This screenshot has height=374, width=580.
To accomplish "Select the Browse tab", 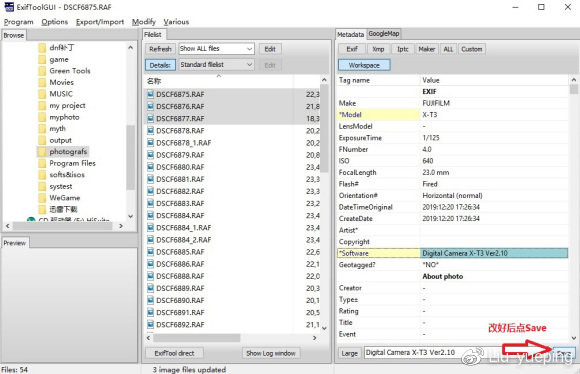I will (14, 35).
